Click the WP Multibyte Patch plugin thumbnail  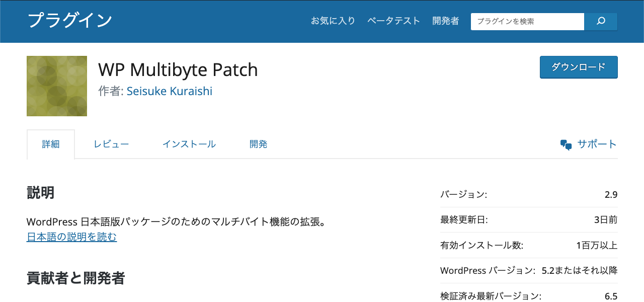[57, 86]
